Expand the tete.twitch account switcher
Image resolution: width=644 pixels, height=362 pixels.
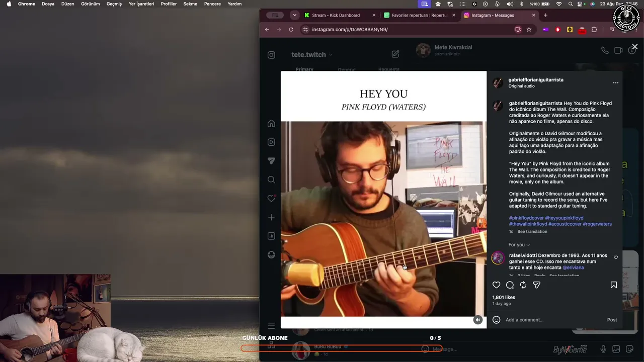(x=312, y=55)
